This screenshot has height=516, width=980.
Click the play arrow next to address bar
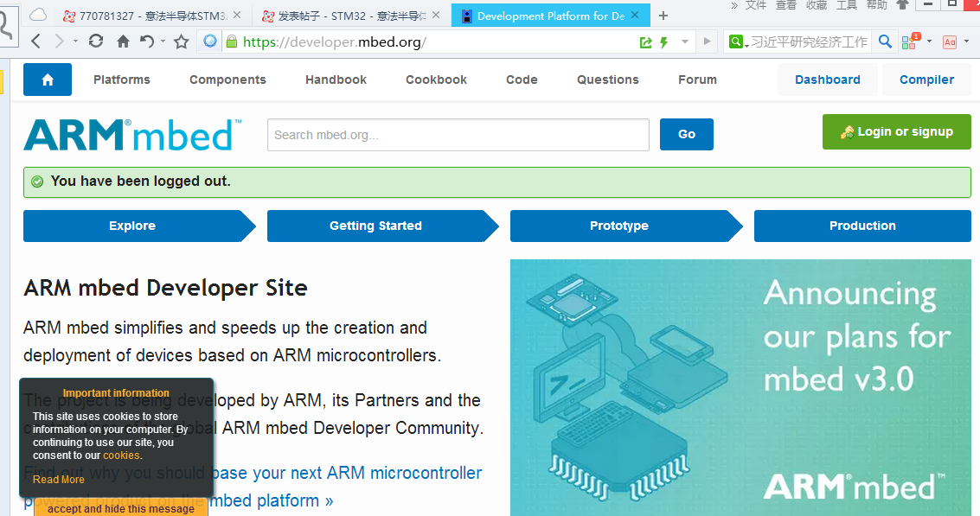[x=707, y=41]
